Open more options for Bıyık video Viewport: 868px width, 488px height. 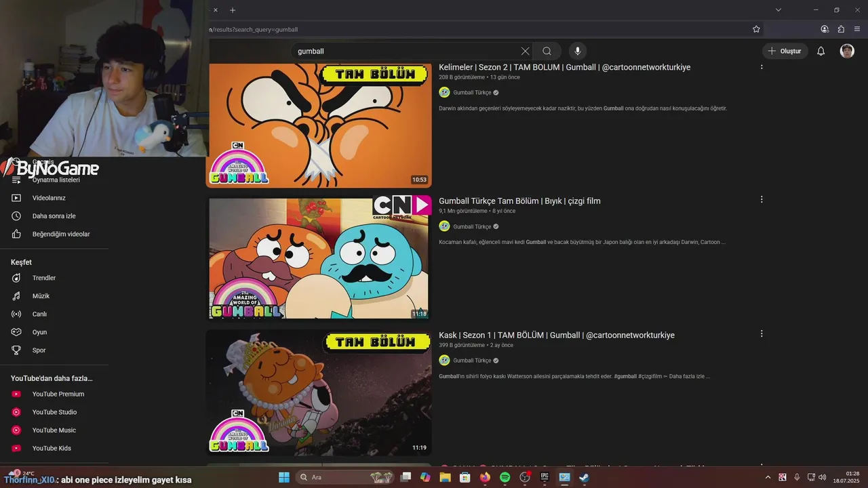[x=762, y=200]
